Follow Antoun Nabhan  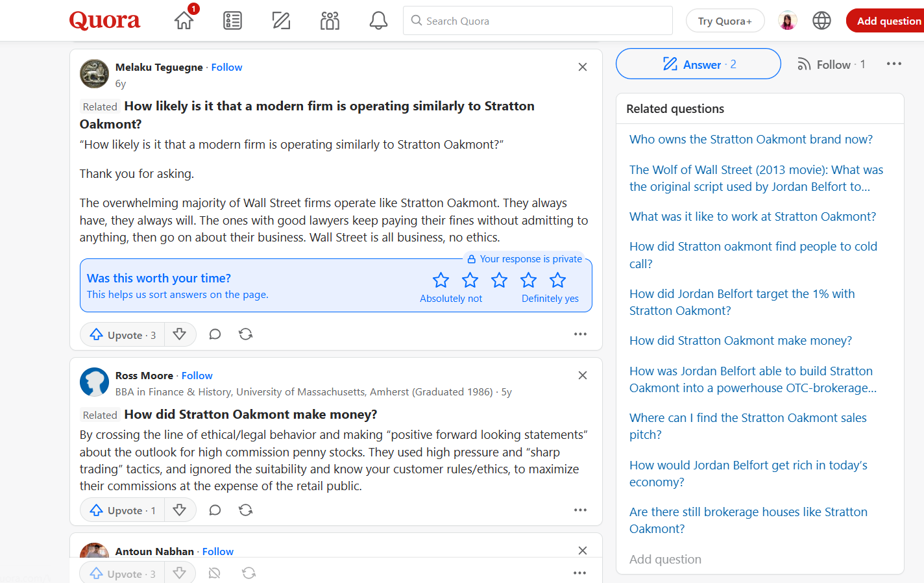[217, 551]
